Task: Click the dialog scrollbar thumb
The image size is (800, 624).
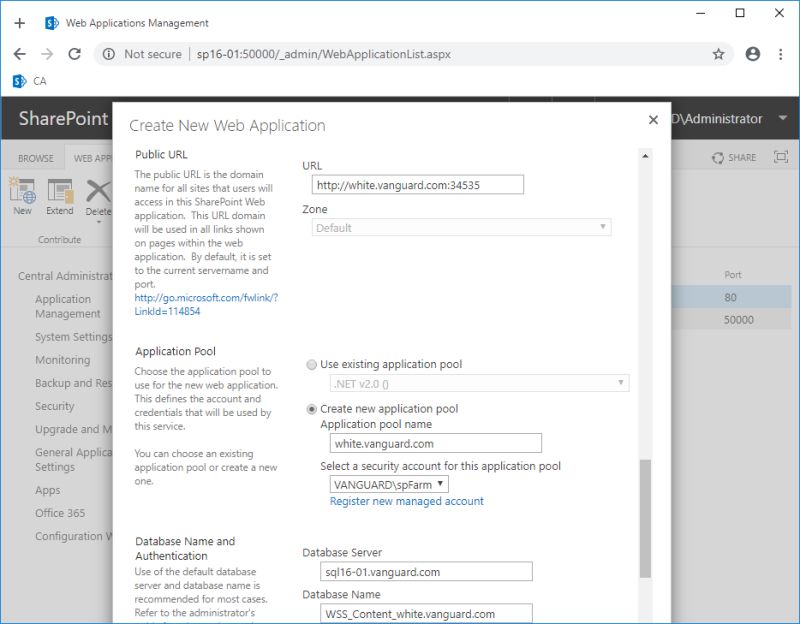Action: coord(645,518)
